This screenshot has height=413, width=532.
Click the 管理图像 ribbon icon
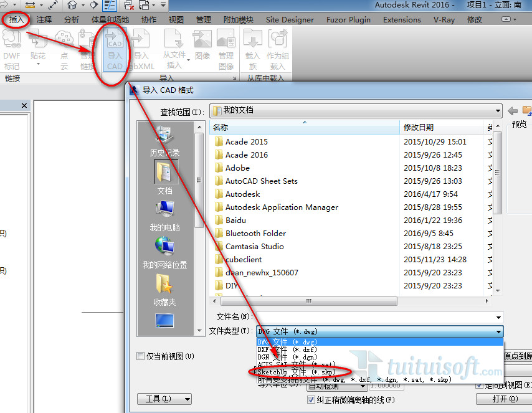226,50
